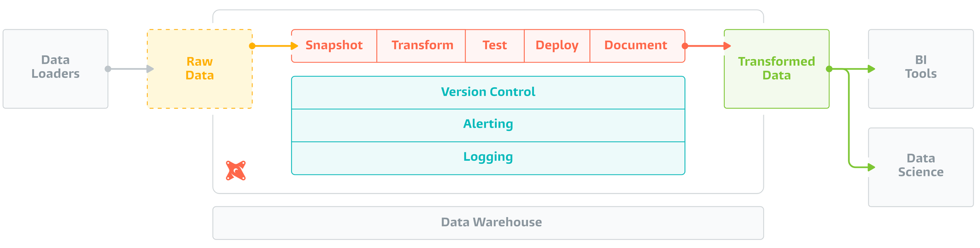Click the yellow dot on Raw Data edge
This screenshot has width=980, height=248.
pos(252,46)
